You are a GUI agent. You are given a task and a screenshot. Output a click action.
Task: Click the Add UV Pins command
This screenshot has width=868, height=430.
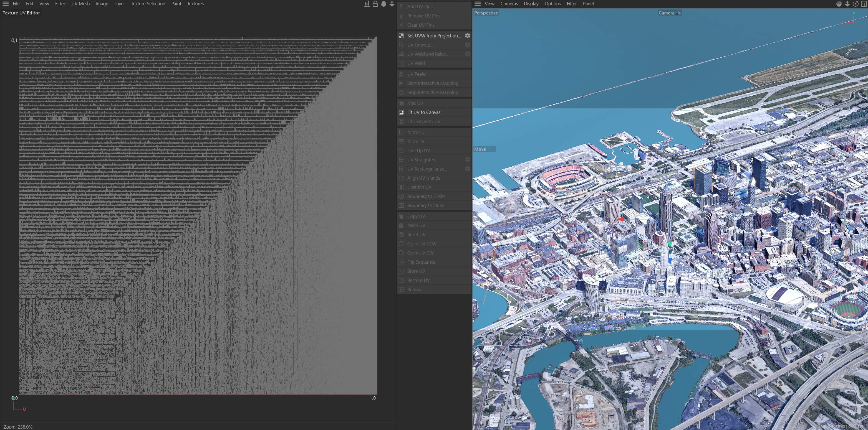[434, 6]
